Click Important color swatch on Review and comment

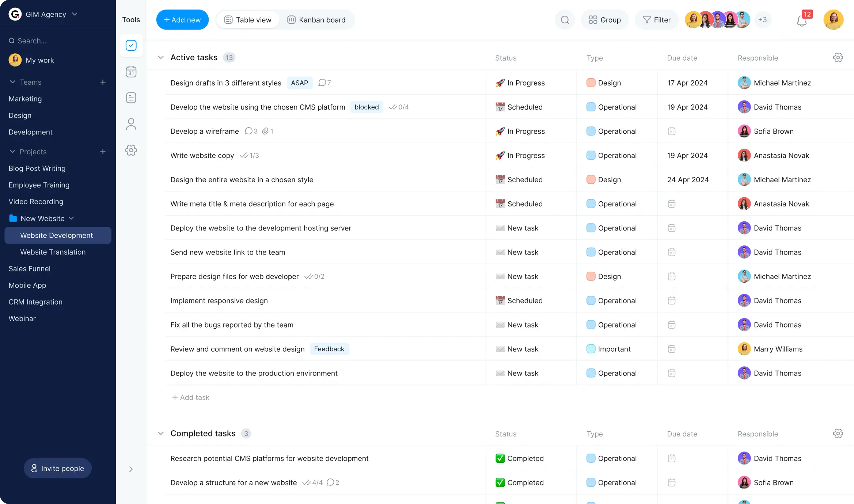click(x=591, y=349)
